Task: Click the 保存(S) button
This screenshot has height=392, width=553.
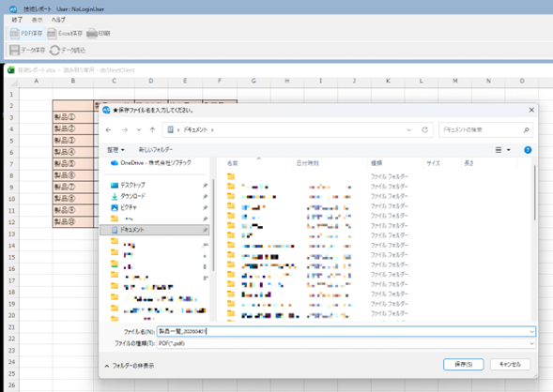Action: point(464,365)
